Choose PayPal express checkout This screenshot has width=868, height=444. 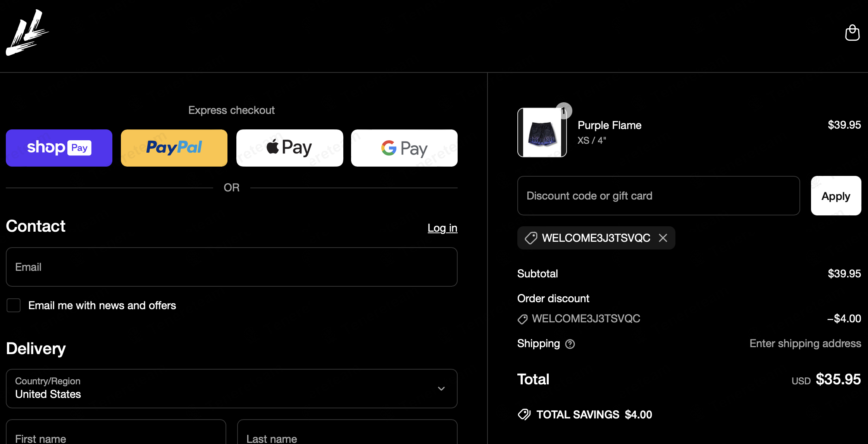pyautogui.click(x=174, y=148)
